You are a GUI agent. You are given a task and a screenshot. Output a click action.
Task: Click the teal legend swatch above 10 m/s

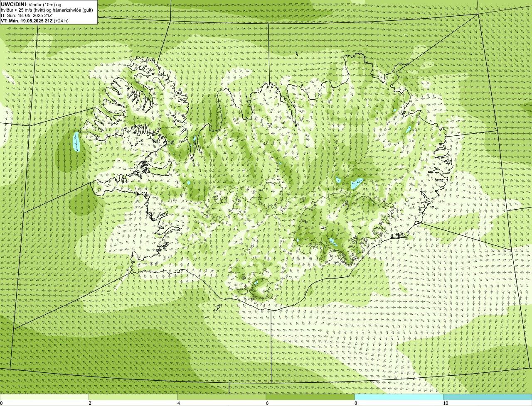(488, 397)
